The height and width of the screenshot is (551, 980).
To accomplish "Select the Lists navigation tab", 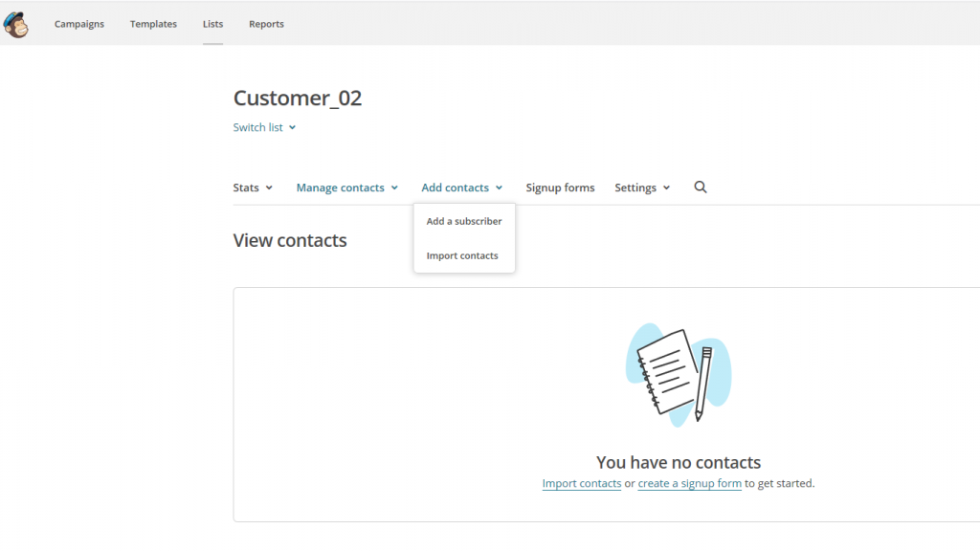I will coord(212,24).
